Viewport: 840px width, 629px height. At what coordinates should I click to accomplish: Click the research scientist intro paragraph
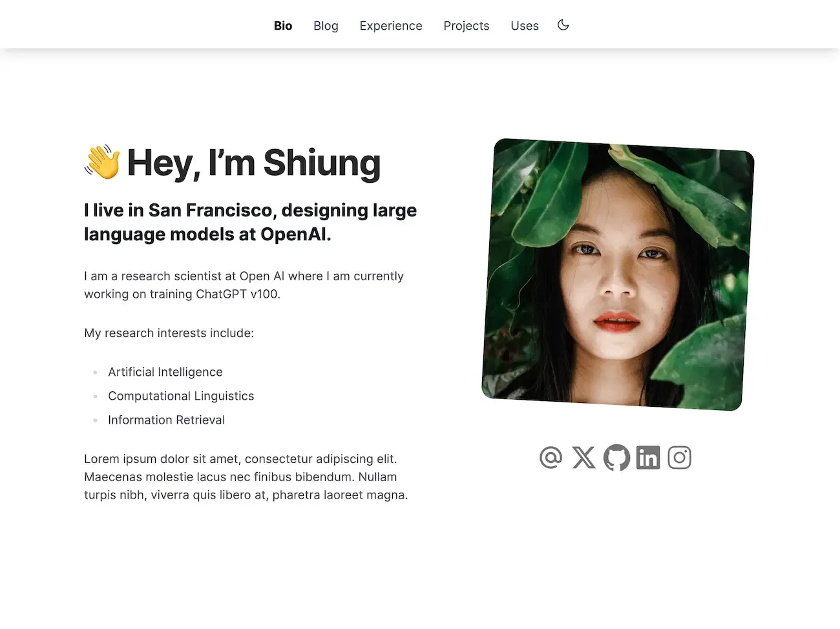[x=244, y=285]
